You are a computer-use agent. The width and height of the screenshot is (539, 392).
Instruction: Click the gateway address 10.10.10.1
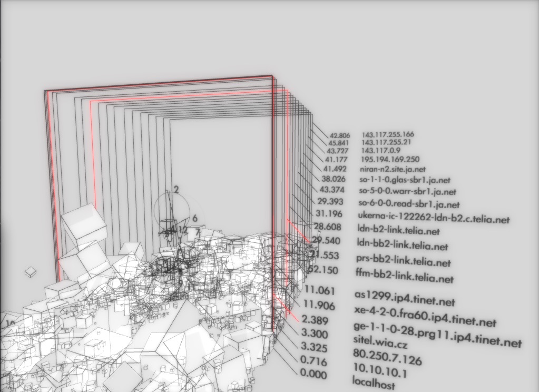380,371
